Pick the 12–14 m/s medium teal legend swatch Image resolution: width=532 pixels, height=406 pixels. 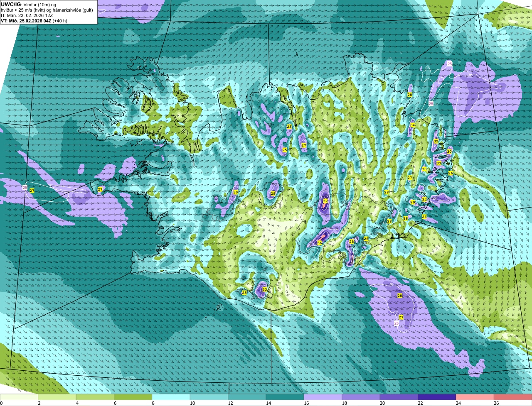(x=247, y=397)
